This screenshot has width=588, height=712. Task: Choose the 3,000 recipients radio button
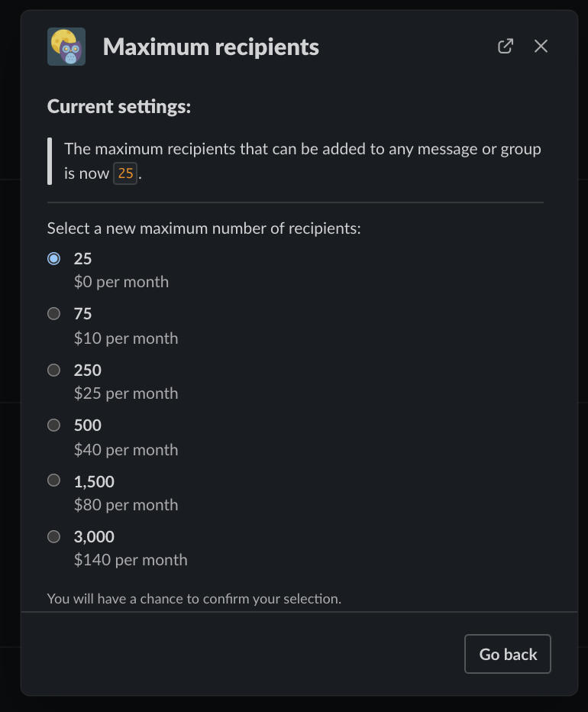tap(53, 536)
